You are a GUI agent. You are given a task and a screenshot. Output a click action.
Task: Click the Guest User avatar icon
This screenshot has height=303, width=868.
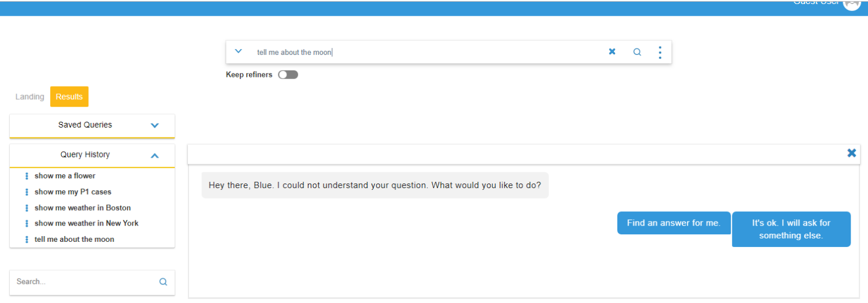tap(851, 3)
